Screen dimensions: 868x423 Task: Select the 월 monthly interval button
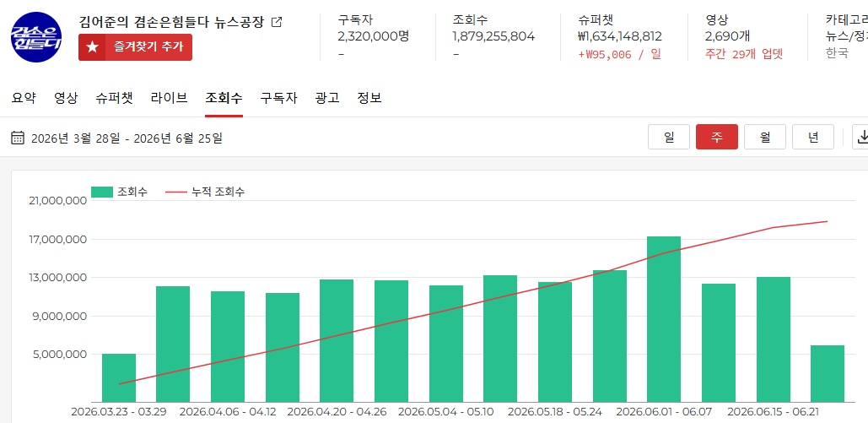(x=765, y=137)
